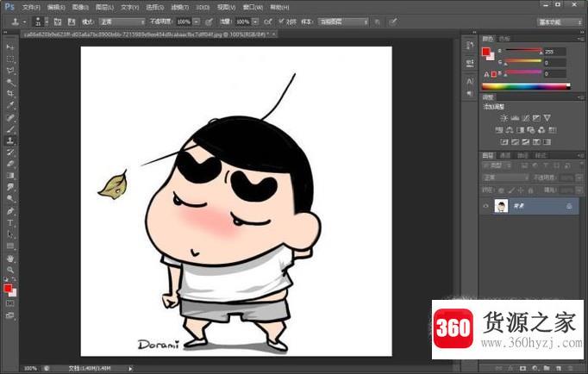Image resolution: width=588 pixels, height=374 pixels.
Task: Toggle Background layer visibility eye
Action: tap(485, 206)
